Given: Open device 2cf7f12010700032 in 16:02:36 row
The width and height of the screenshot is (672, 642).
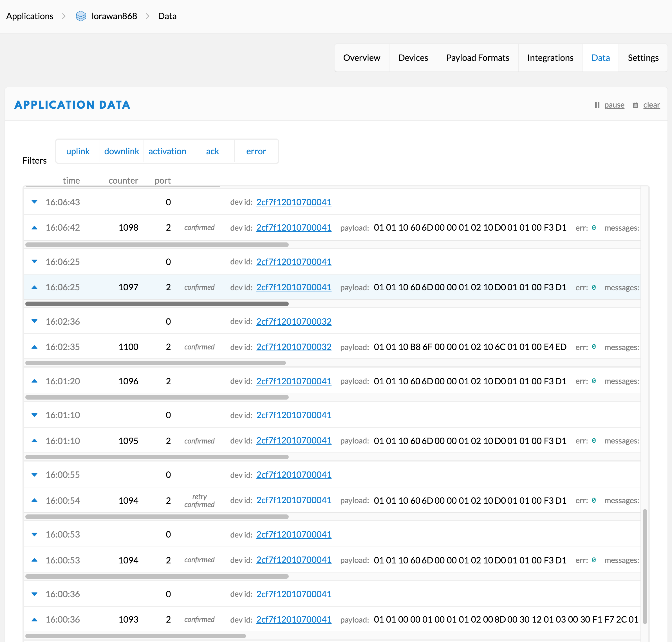Looking at the screenshot, I should (x=294, y=321).
